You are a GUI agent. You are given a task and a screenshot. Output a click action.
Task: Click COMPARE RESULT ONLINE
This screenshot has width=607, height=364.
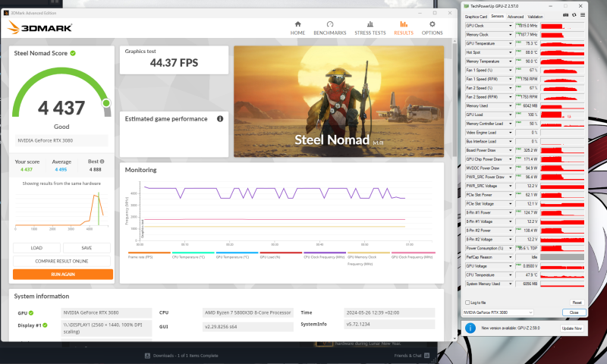61,261
